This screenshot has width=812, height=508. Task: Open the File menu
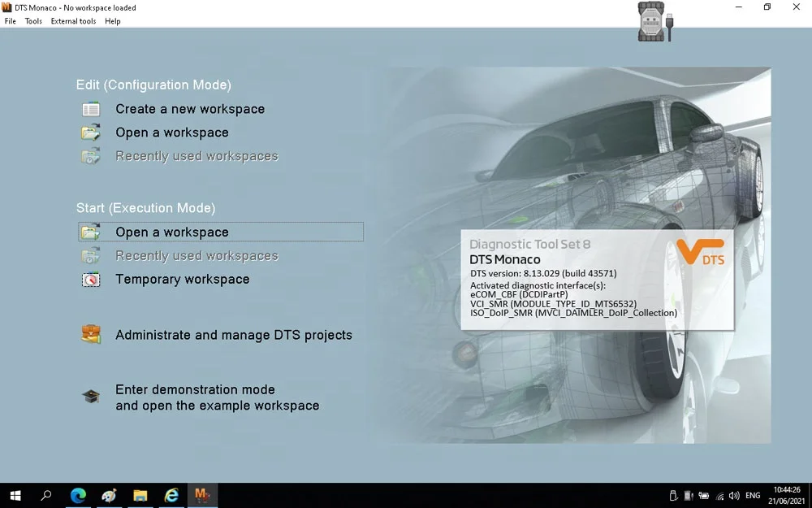click(10, 21)
